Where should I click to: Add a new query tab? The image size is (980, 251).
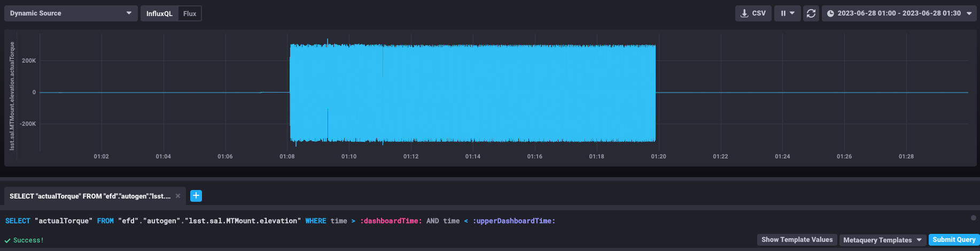pyautogui.click(x=196, y=196)
